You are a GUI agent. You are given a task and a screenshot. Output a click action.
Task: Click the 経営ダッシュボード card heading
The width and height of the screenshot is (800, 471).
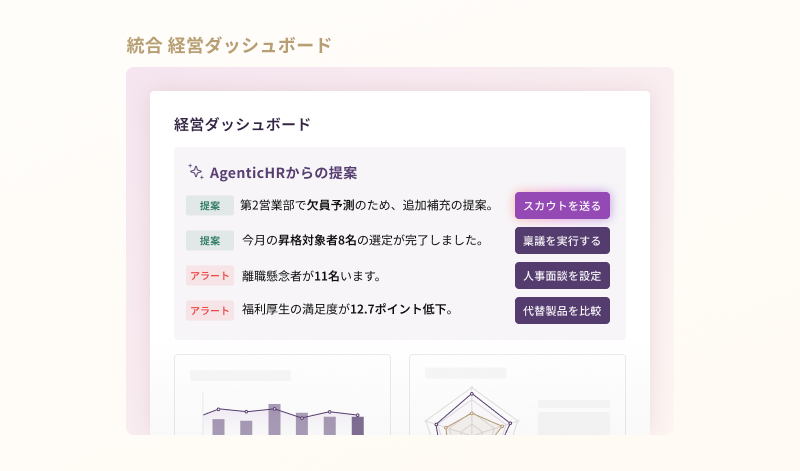[x=242, y=125]
